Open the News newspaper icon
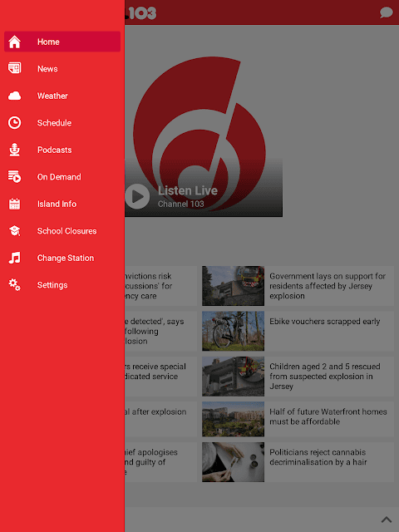The image size is (399, 532). click(15, 68)
